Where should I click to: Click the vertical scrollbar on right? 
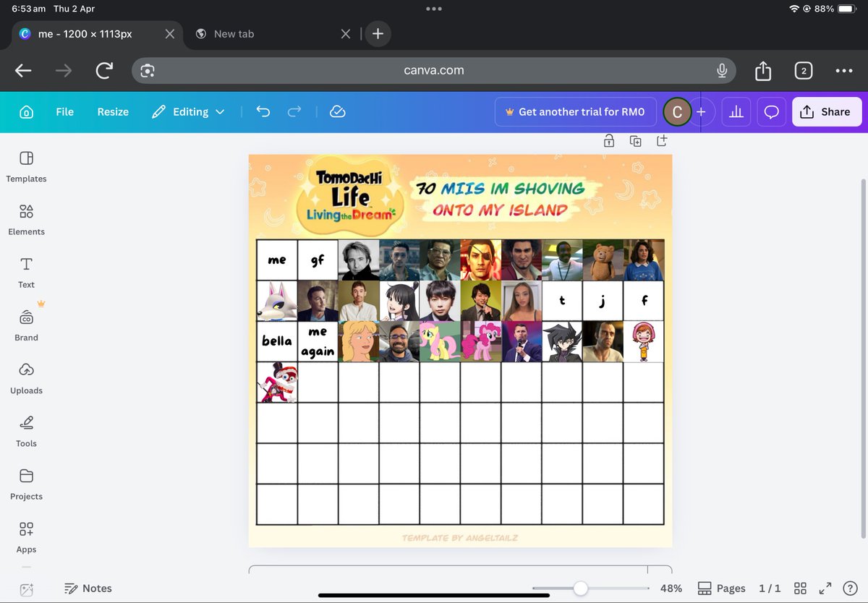tap(863, 358)
